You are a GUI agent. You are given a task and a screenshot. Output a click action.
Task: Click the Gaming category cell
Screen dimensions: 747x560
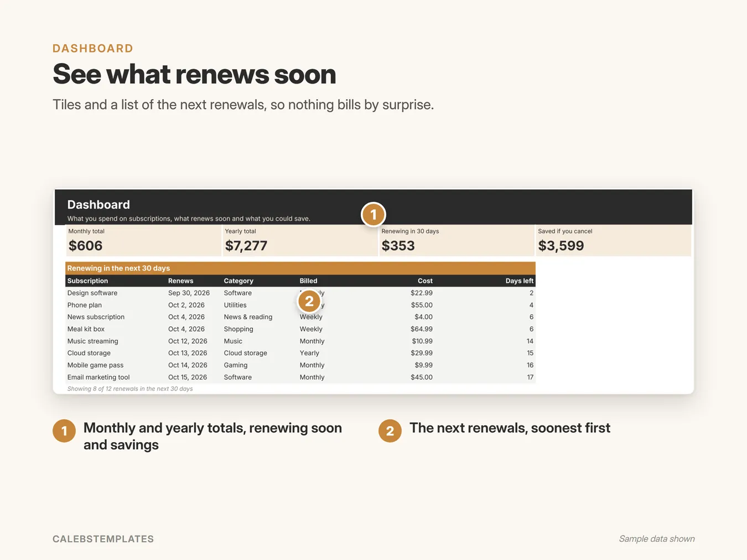[x=236, y=365]
